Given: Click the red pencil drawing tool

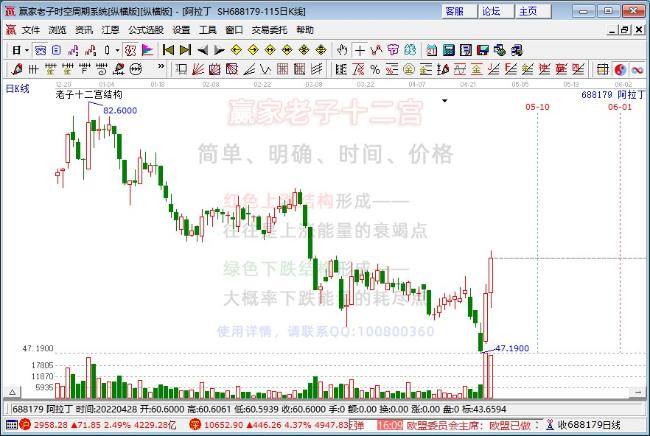Looking at the screenshot, I should [x=17, y=69].
